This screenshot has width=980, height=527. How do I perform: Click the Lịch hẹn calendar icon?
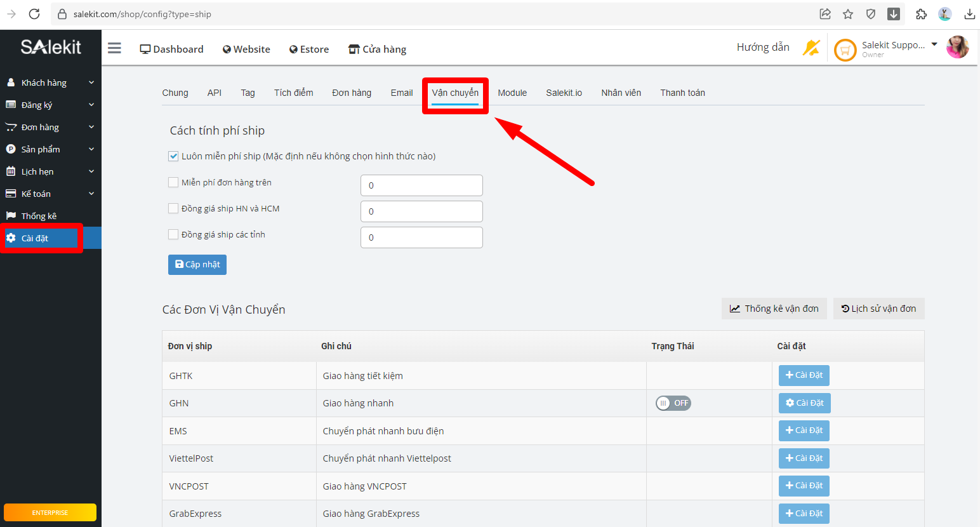click(11, 171)
